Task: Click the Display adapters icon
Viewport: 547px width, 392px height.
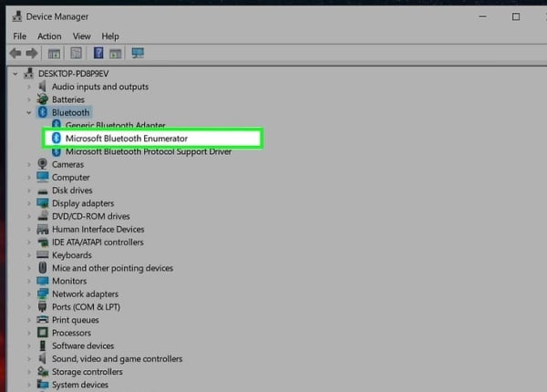Action: (x=43, y=203)
